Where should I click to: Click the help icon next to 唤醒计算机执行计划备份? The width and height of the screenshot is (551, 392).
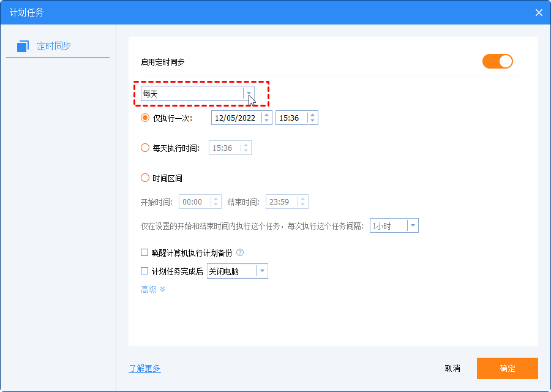(x=240, y=252)
